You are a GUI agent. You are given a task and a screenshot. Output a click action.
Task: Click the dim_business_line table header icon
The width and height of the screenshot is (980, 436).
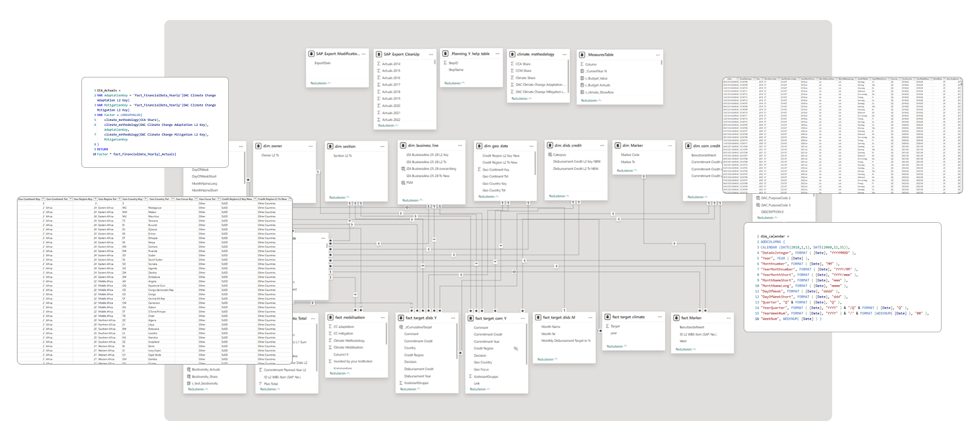coord(403,145)
